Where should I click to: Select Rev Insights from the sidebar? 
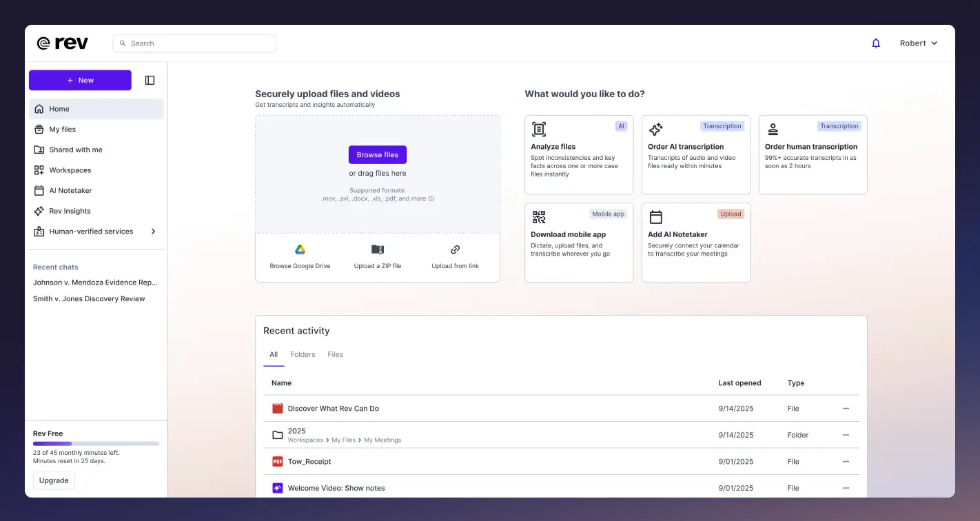point(70,211)
